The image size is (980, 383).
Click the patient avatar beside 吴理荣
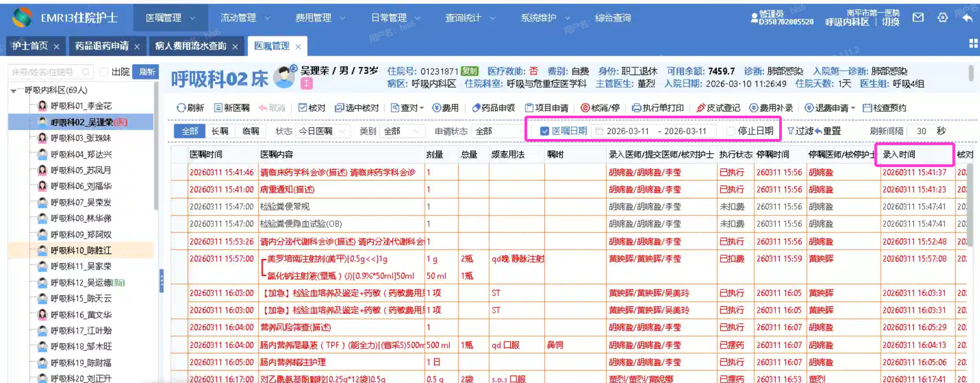[x=283, y=77]
